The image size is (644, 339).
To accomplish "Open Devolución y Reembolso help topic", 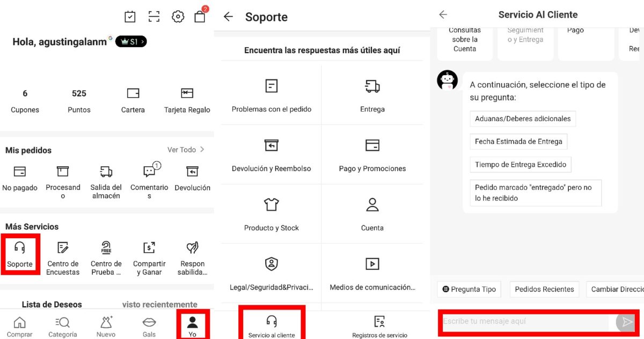I will (271, 155).
